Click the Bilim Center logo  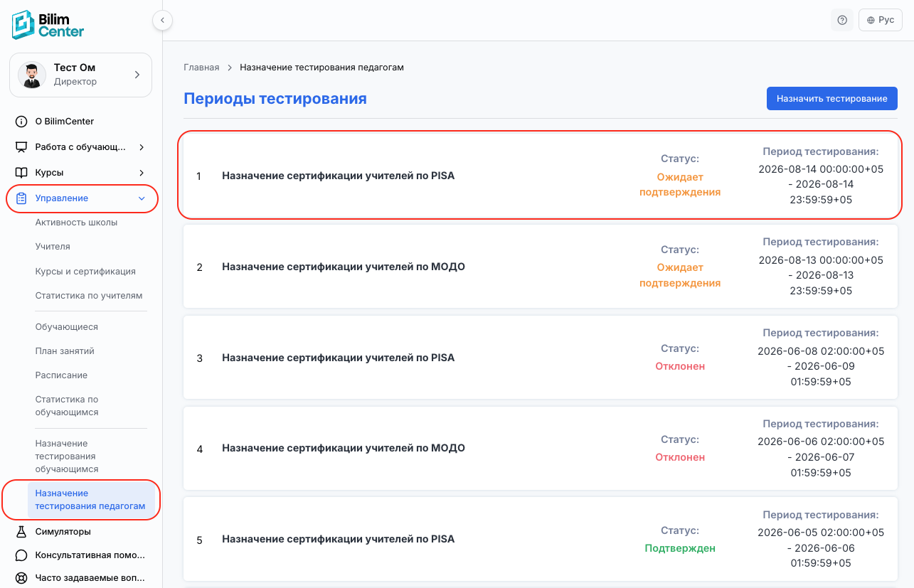tap(48, 25)
